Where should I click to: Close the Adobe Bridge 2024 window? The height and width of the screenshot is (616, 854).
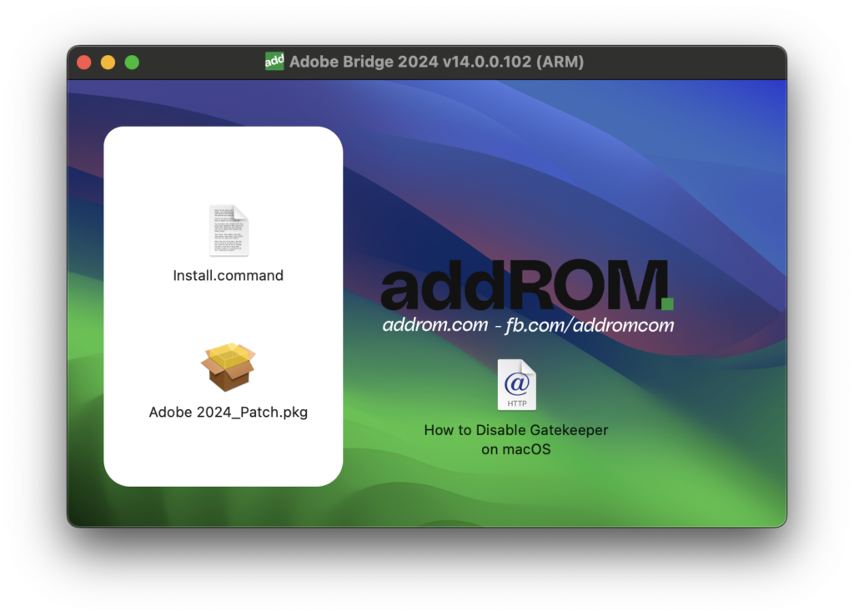click(84, 63)
